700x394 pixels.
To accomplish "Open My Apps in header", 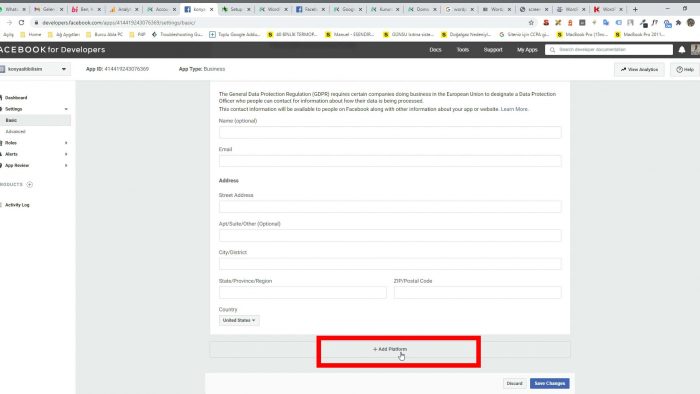I will 527,50.
